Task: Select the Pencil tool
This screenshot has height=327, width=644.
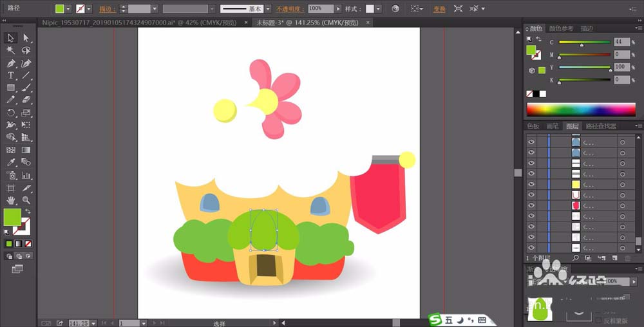Action: pos(11,100)
